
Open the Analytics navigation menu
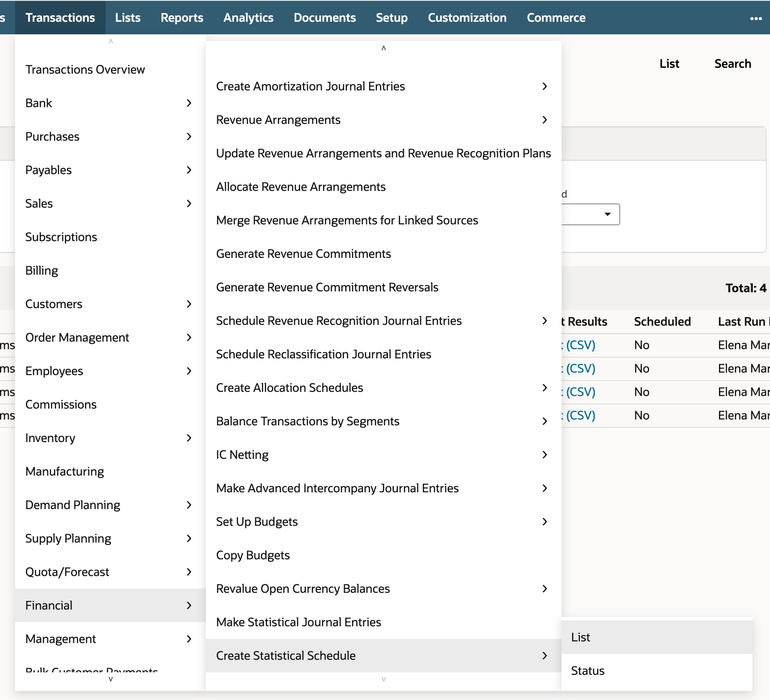(x=248, y=18)
